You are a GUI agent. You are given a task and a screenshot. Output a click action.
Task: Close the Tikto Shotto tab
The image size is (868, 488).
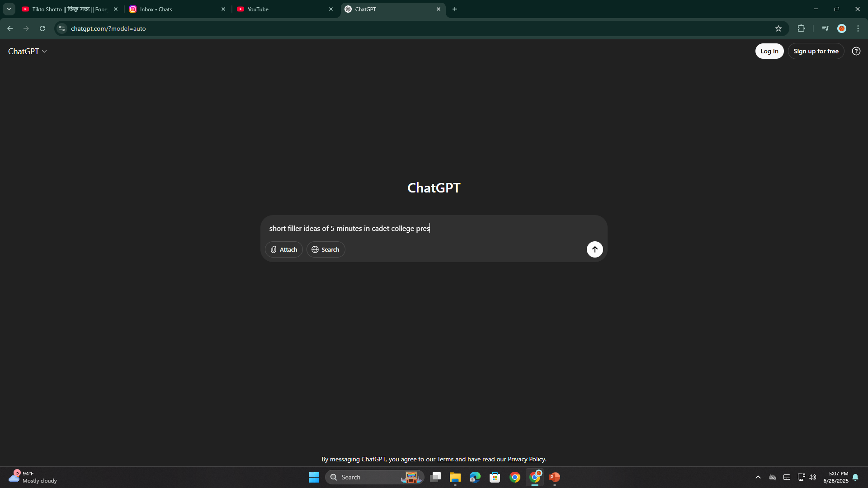click(116, 9)
